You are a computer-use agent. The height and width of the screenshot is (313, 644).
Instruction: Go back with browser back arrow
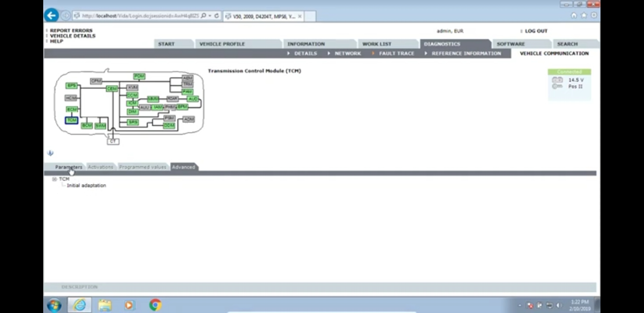click(52, 15)
